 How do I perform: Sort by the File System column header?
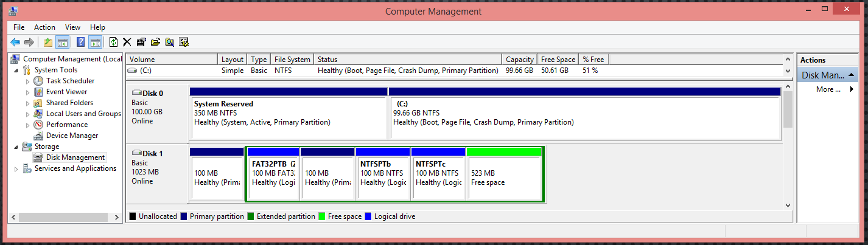(292, 60)
